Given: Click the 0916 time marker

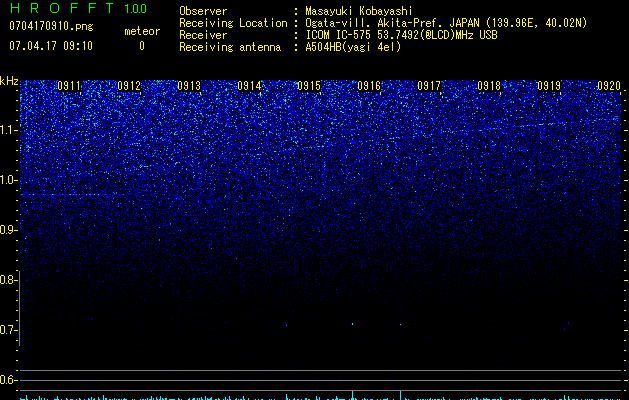Looking at the screenshot, I should pos(369,86).
